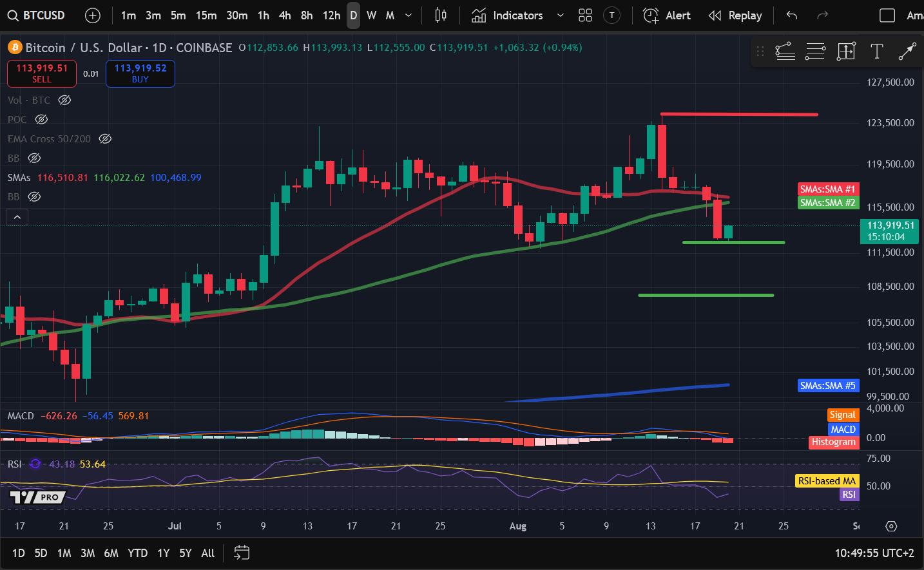Click the SMAs indicator legend label
Image resolution: width=924 pixels, height=570 pixels.
(19, 178)
